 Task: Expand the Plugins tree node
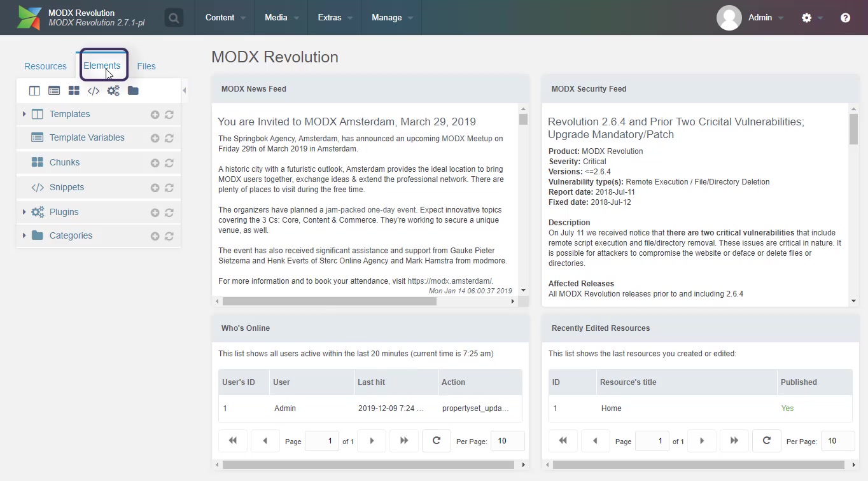point(24,212)
